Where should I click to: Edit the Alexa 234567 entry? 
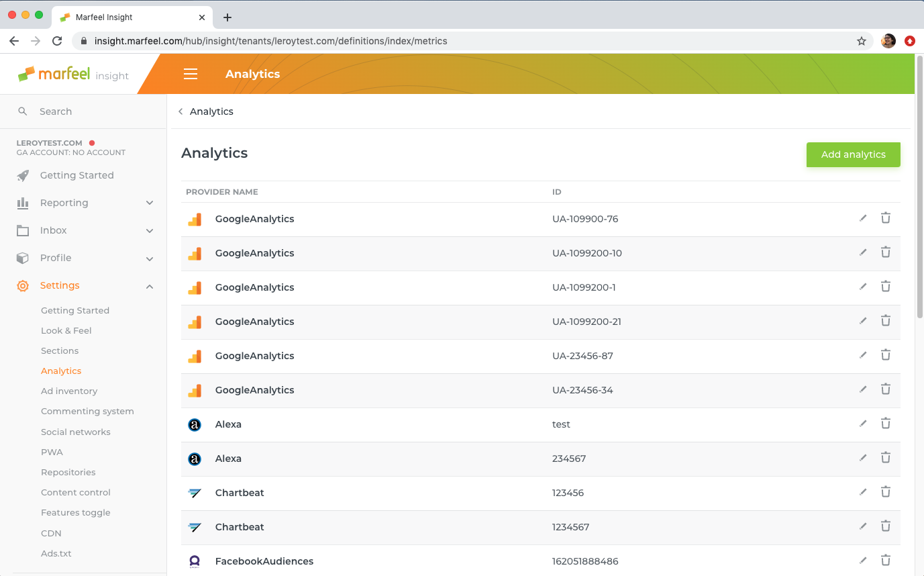[863, 458]
